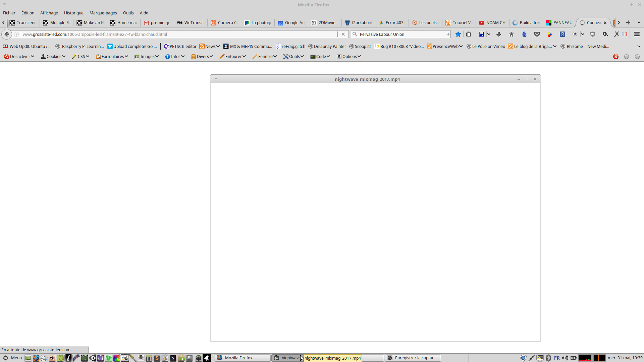This screenshot has height=362, width=644.
Task: Toggle the Désactiver web developer menu
Action: pyautogui.click(x=19, y=56)
